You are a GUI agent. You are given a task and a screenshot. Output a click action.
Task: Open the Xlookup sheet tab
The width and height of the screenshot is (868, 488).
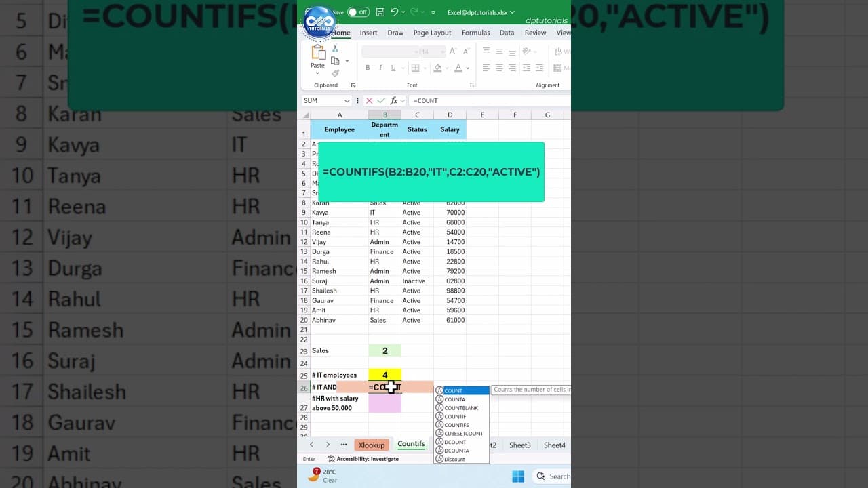(372, 445)
